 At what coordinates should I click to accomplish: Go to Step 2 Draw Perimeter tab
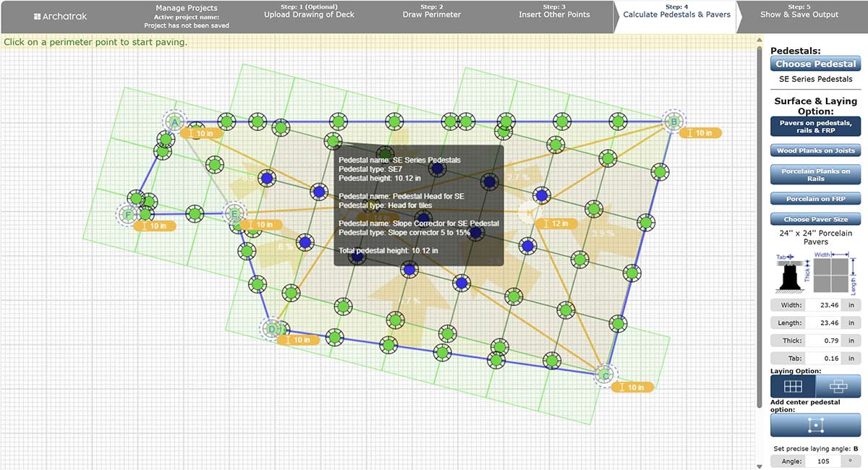pos(431,14)
